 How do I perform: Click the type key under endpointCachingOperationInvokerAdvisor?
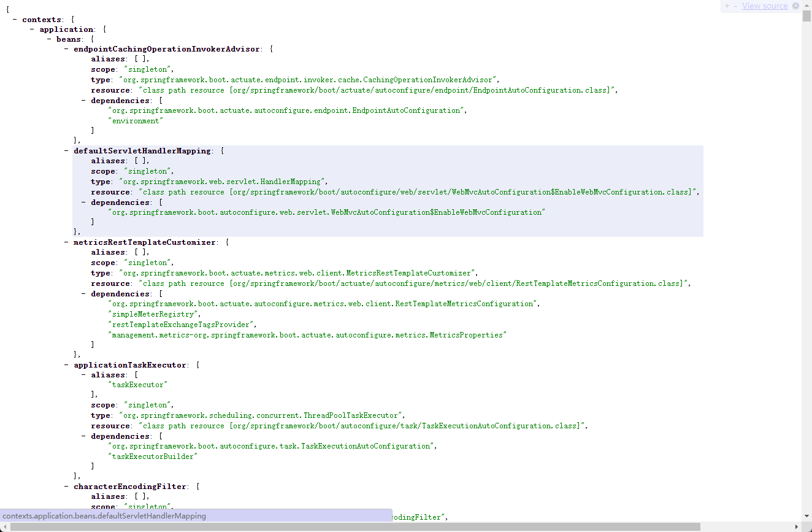click(x=101, y=80)
